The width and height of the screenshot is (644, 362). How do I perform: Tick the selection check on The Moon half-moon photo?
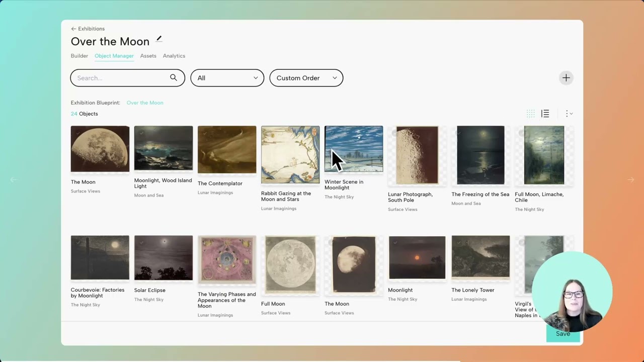coord(77,133)
